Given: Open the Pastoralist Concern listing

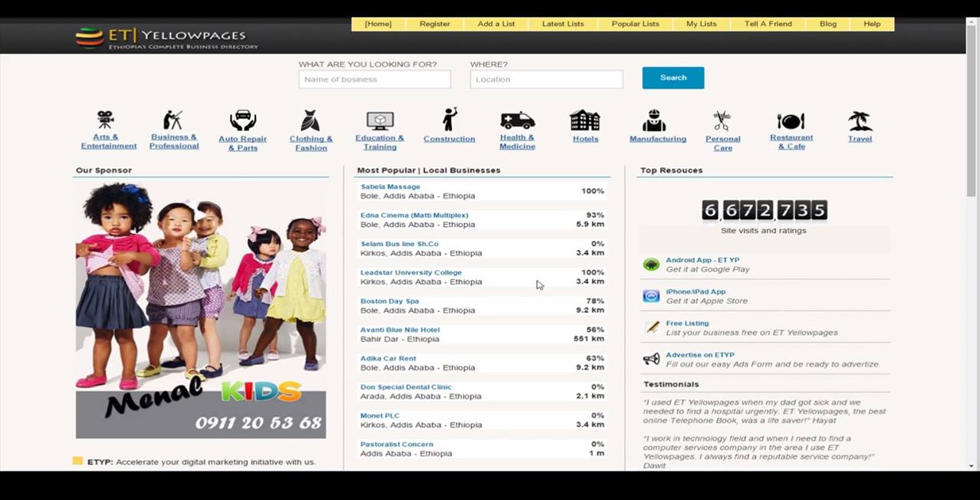Looking at the screenshot, I should [396, 444].
